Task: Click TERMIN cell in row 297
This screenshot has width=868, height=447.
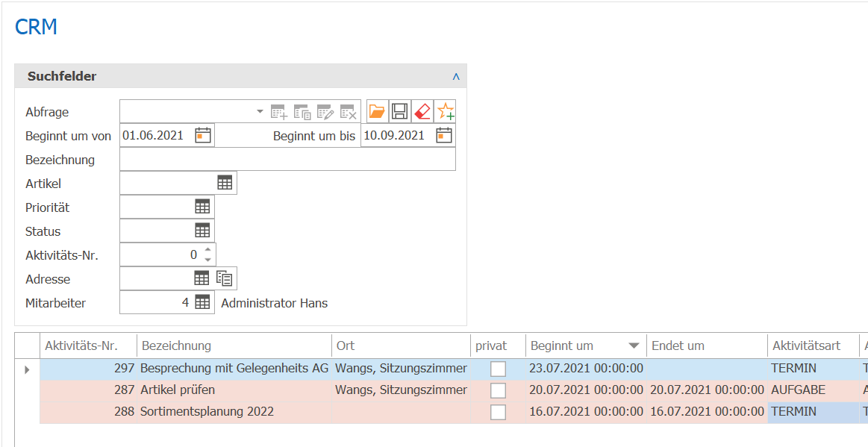Action: coord(814,369)
